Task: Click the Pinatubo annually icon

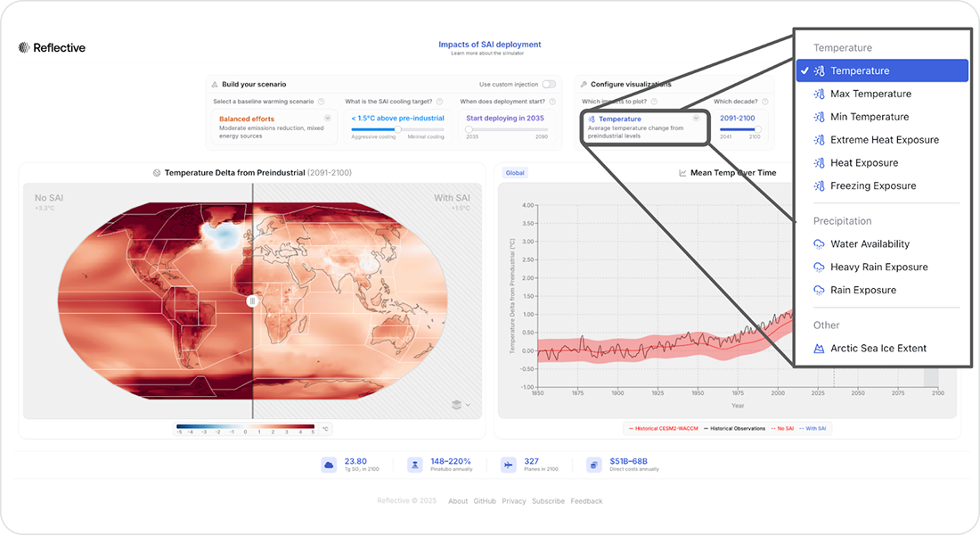Action: [415, 465]
